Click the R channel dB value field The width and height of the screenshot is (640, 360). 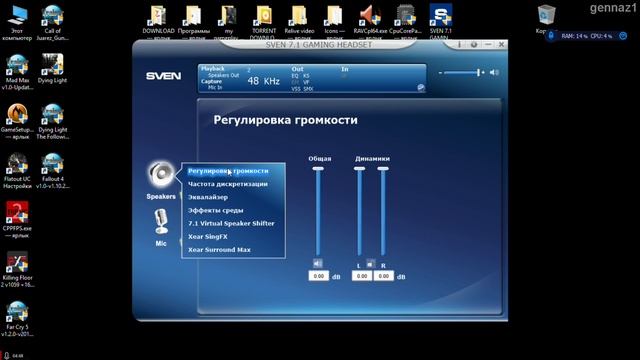point(384,276)
